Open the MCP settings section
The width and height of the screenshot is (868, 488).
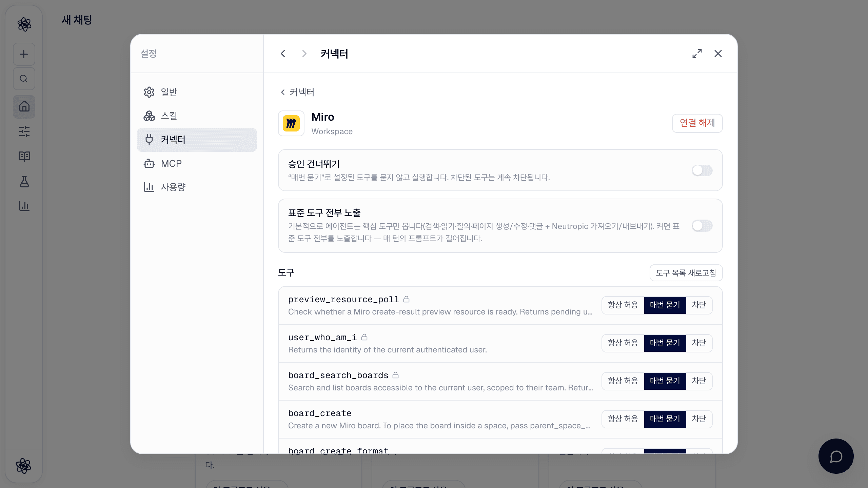click(x=197, y=163)
